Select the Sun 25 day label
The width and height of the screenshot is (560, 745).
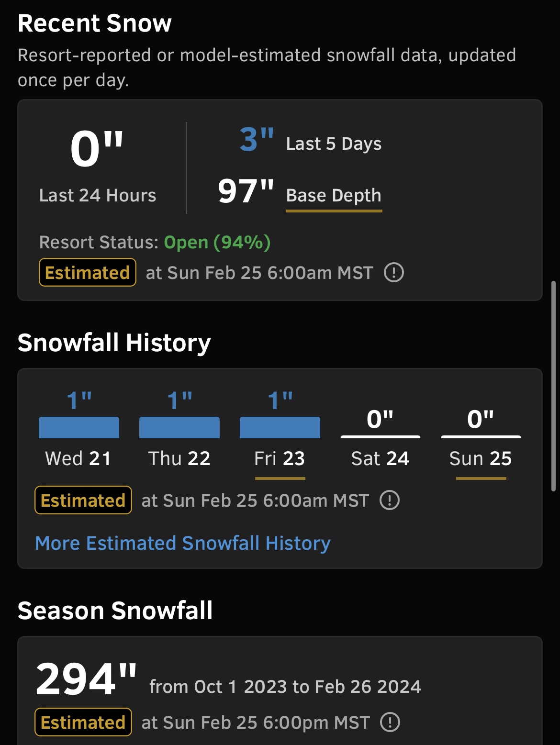[x=481, y=459]
